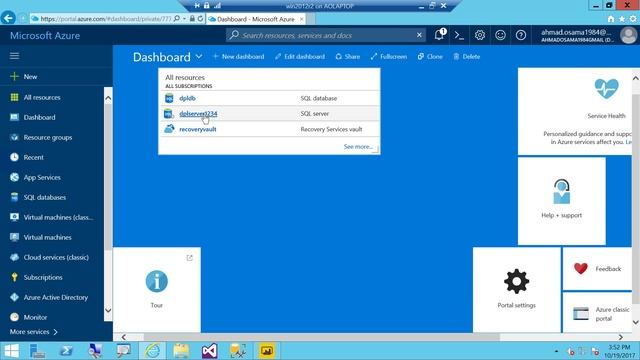Click Cloud services (classic) icon
640x360 pixels.
[14, 257]
